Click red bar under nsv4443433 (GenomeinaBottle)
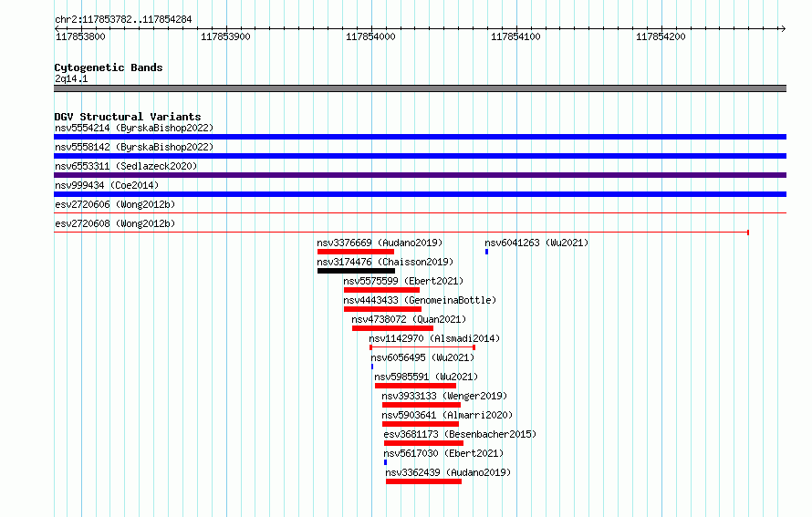 tap(382, 309)
